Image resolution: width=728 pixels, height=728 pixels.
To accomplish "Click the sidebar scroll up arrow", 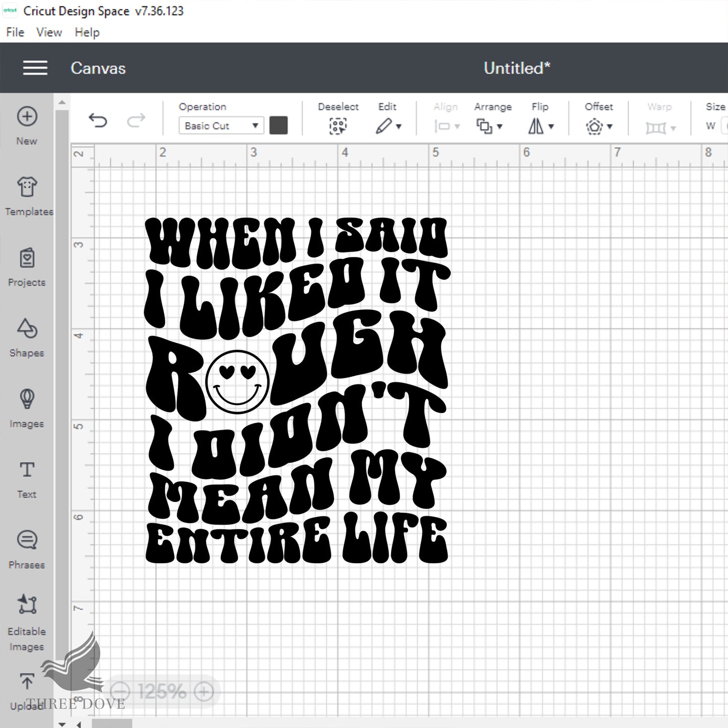I will click(x=62, y=102).
